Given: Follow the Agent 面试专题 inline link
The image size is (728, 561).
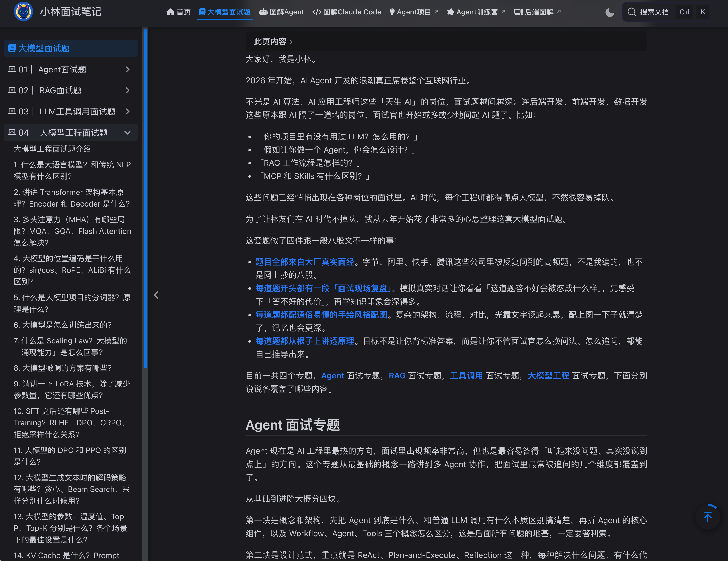Looking at the screenshot, I should tap(332, 376).
